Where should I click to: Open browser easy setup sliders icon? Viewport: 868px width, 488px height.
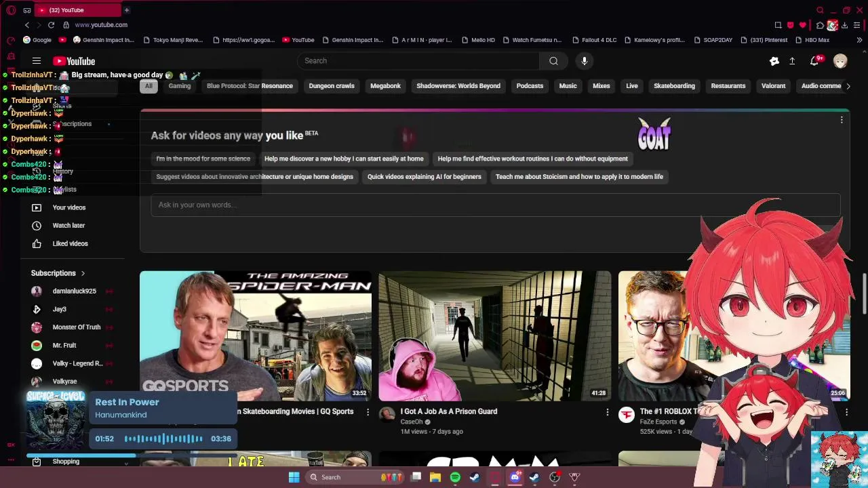857,25
